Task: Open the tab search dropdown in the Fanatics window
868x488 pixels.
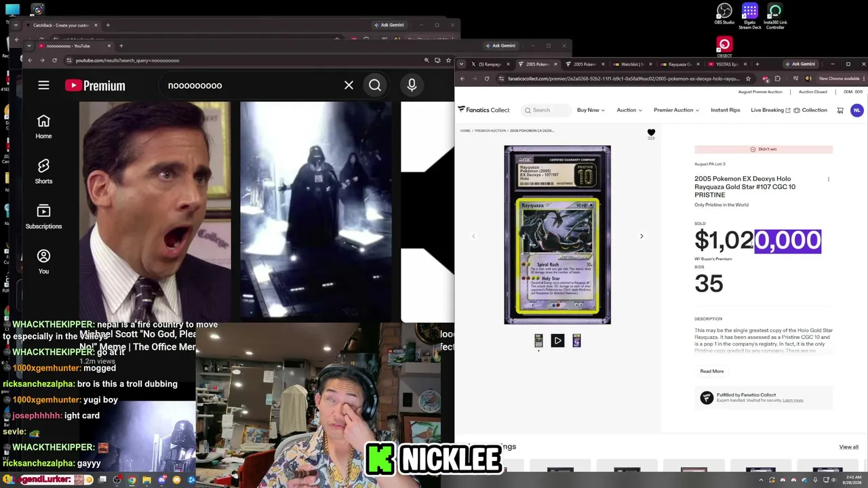Action: coord(462,64)
